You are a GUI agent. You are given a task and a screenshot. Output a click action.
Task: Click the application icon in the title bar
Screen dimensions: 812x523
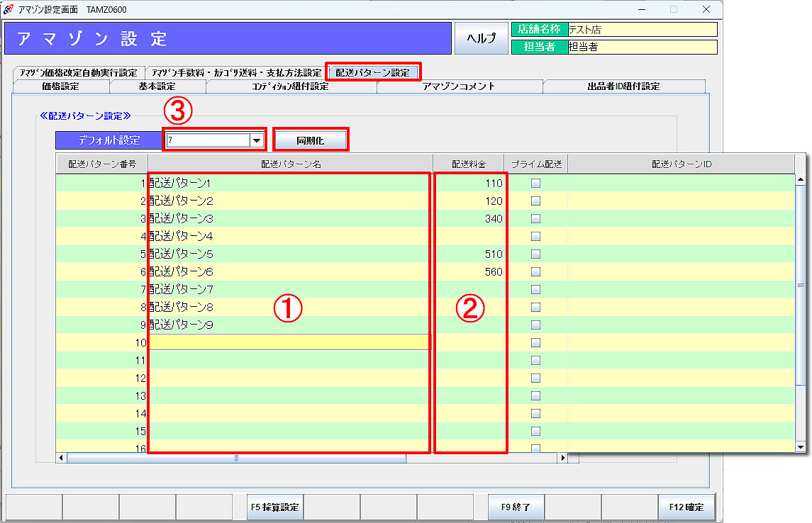pos(9,9)
